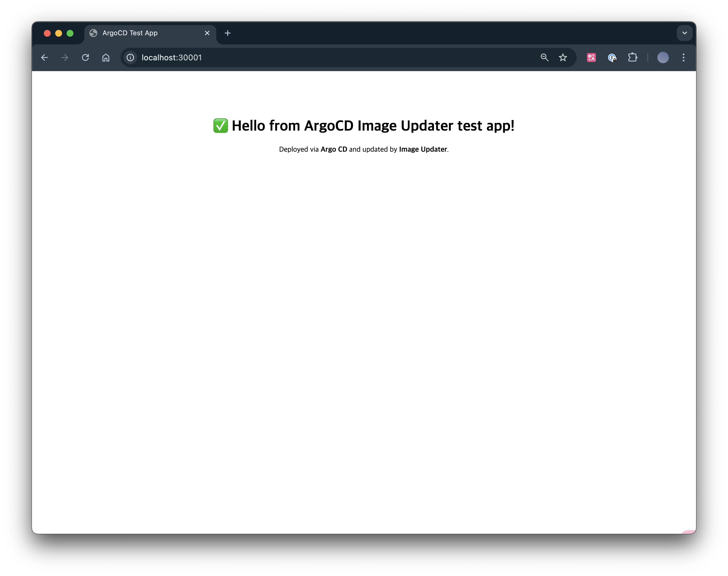Go to the home page icon
Image resolution: width=728 pixels, height=576 pixels.
(x=106, y=58)
